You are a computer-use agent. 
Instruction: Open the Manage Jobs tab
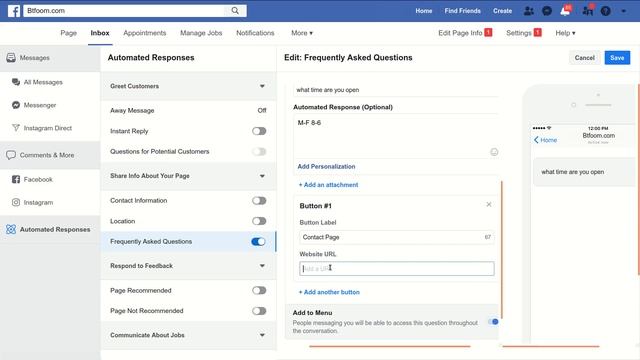pyautogui.click(x=201, y=33)
